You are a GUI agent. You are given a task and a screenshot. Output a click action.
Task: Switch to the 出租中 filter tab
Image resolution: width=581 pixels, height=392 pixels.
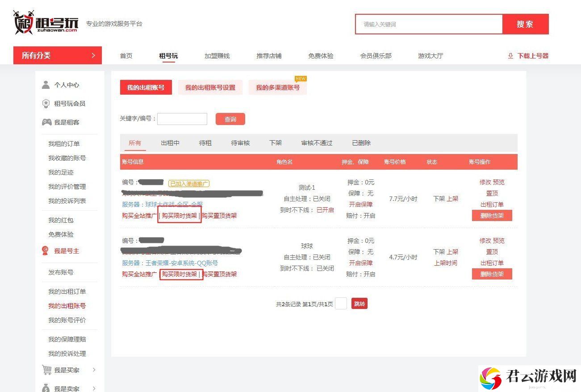coord(170,143)
